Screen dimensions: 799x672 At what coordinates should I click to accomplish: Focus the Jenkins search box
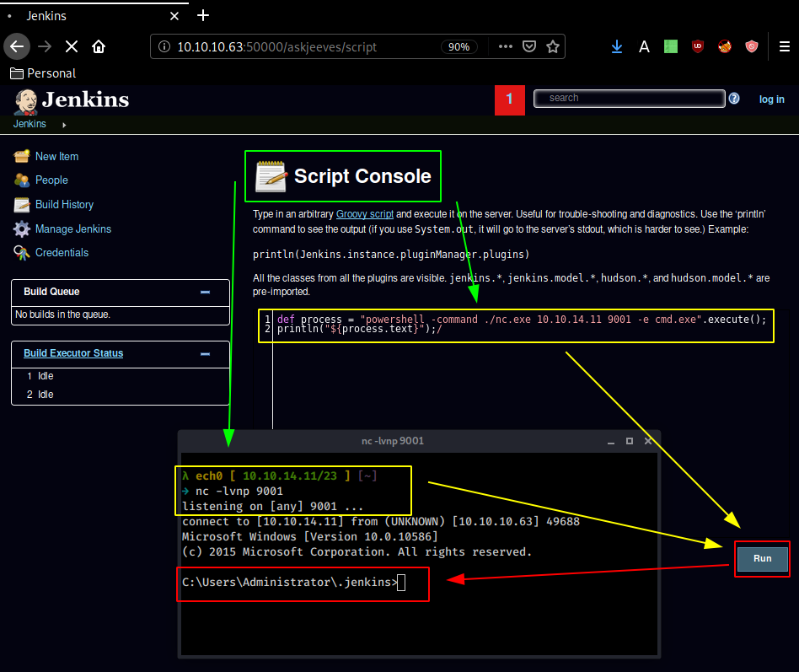coord(630,99)
